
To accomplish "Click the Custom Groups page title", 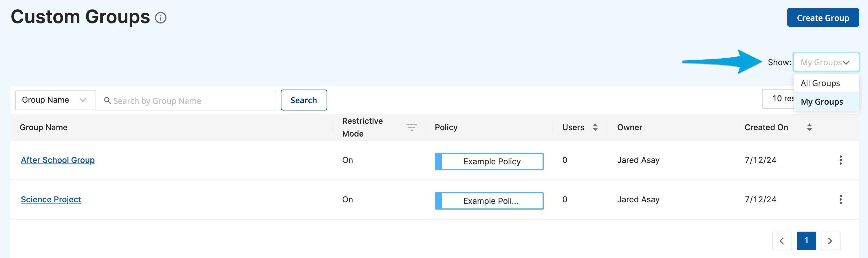I will (x=80, y=17).
